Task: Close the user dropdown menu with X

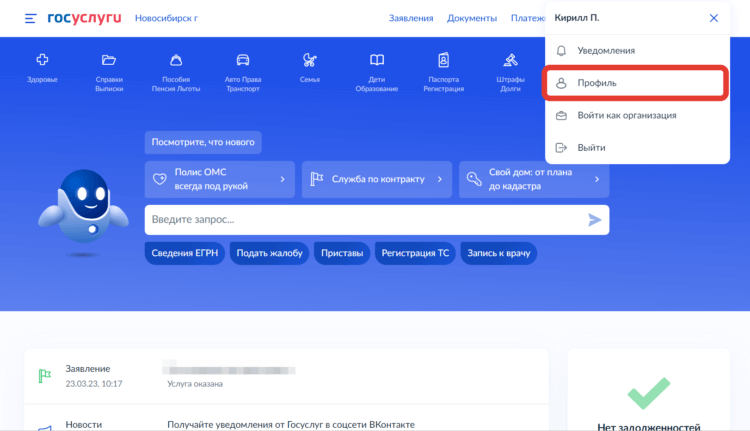Action: (713, 18)
